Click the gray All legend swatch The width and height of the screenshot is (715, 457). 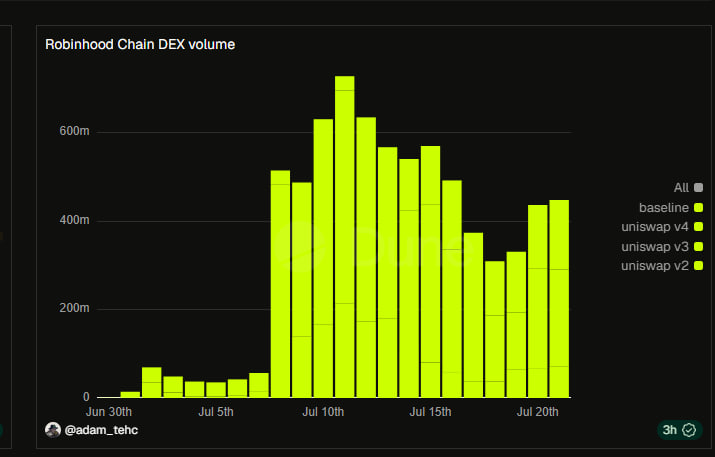698,187
